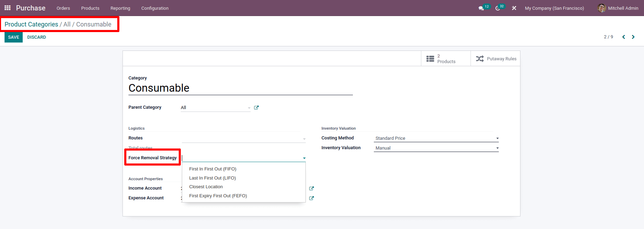Go to next record arrow
This screenshot has height=229, width=644.
[x=633, y=37]
